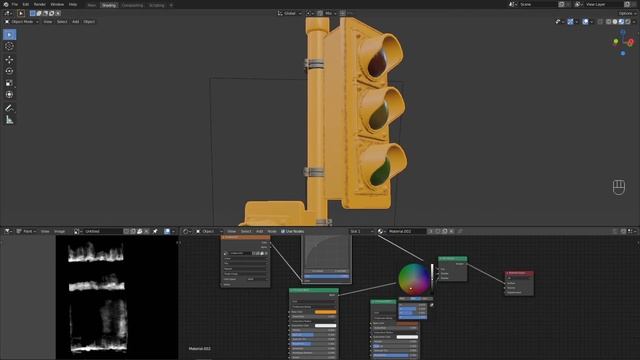
Task: Open node editor Node menu
Action: click(x=272, y=231)
